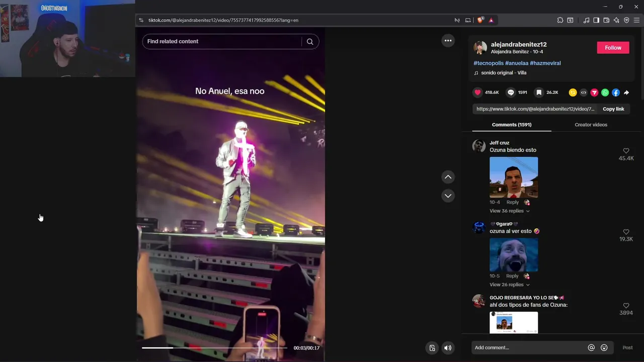Follow alejandrabenitez12
The height and width of the screenshot is (362, 644).
tap(613, 48)
